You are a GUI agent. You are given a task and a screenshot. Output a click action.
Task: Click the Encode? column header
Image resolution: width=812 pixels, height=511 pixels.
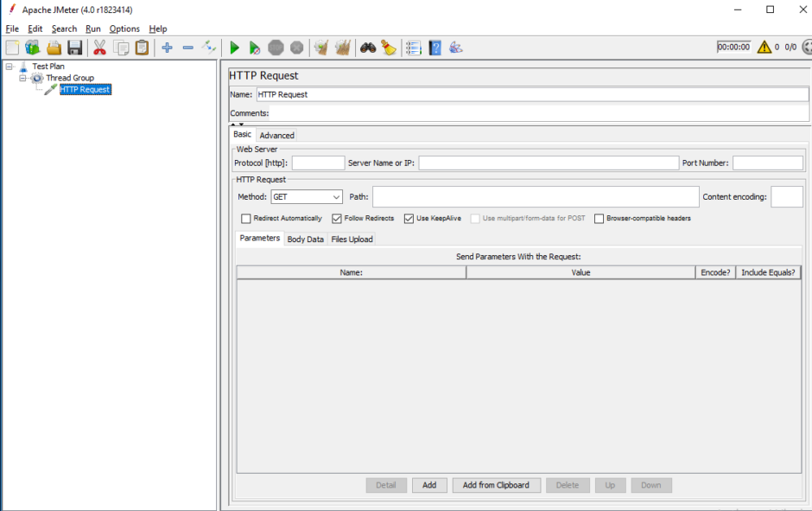click(715, 272)
